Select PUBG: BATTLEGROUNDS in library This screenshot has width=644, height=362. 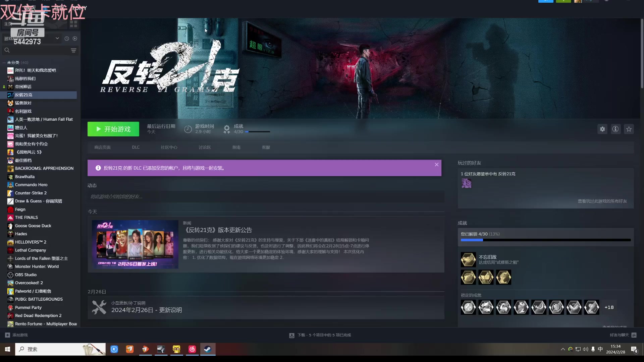click(x=39, y=299)
